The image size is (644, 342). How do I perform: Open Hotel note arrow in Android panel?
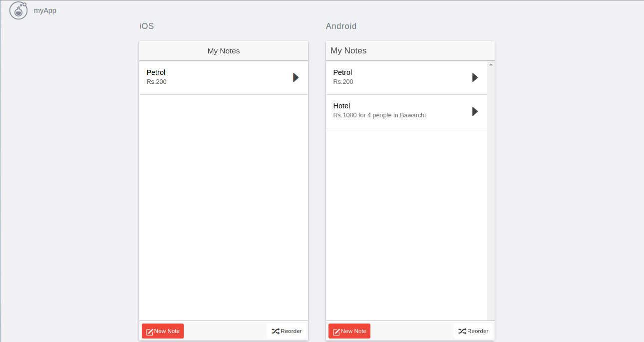475,111
